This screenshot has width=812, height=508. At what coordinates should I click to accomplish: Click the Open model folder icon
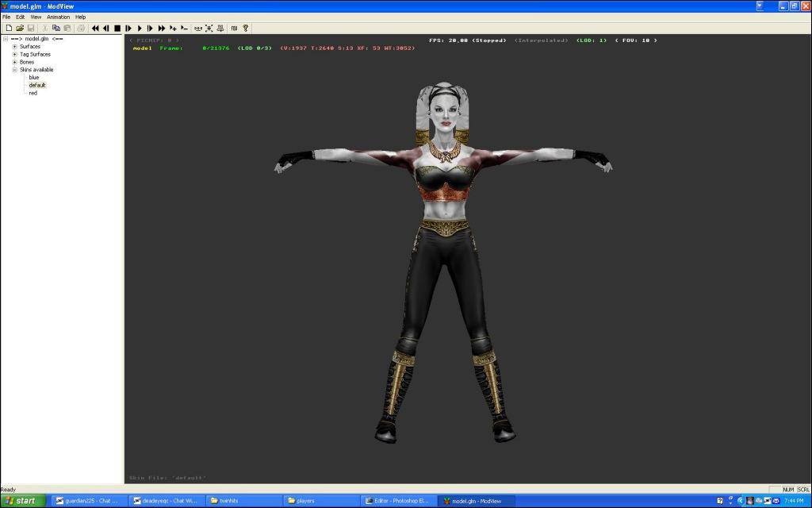pos(20,28)
